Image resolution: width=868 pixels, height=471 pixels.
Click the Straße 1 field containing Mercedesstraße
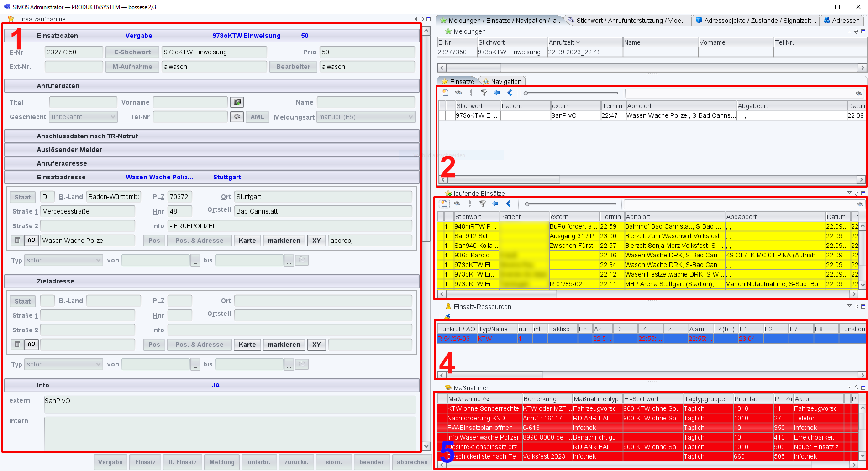click(87, 211)
